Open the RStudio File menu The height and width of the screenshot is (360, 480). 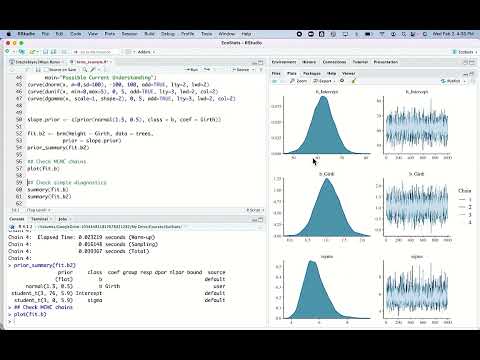click(45, 34)
